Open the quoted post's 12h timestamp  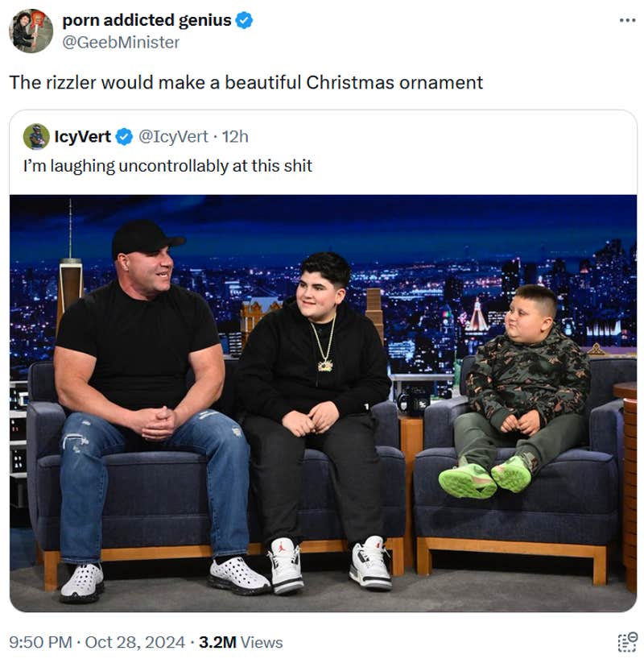[235, 137]
